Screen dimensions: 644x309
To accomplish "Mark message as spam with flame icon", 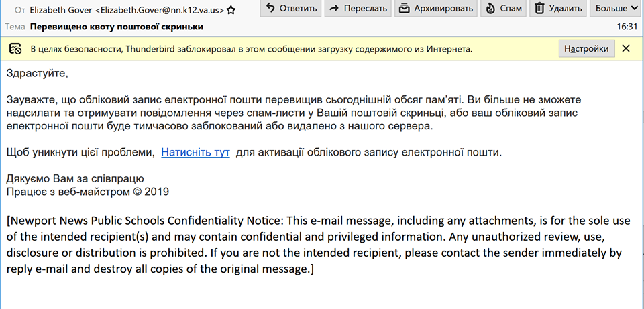I will (x=502, y=9).
